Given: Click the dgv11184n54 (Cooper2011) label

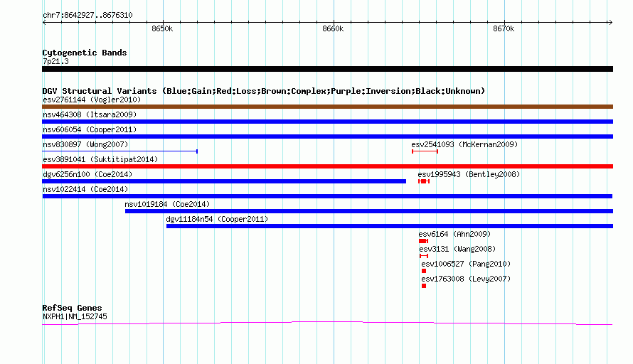Looking at the screenshot, I should (217, 219).
